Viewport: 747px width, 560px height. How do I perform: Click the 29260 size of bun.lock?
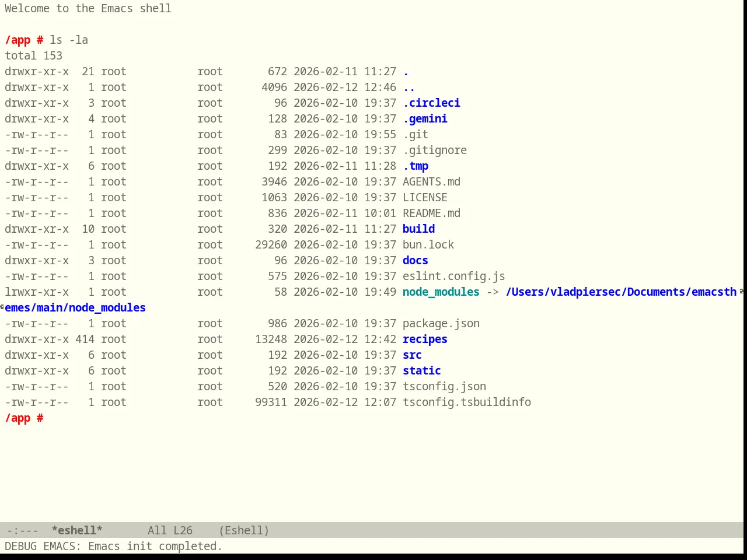click(x=271, y=245)
